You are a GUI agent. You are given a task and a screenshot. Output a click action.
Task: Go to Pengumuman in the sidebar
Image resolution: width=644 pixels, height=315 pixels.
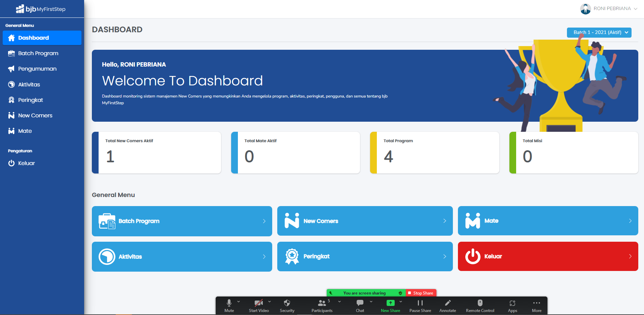point(42,69)
